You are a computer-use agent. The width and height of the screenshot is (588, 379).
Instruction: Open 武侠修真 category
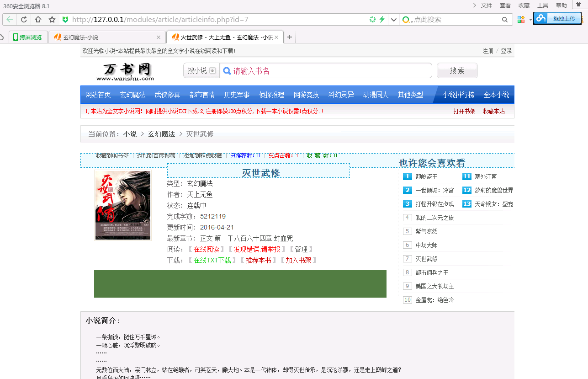point(168,95)
